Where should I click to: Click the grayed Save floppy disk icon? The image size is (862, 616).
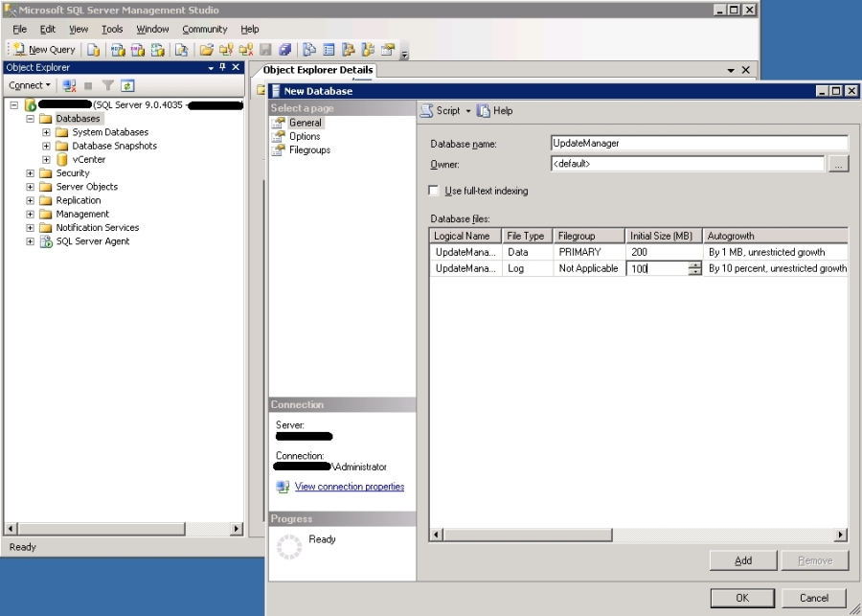(265, 50)
